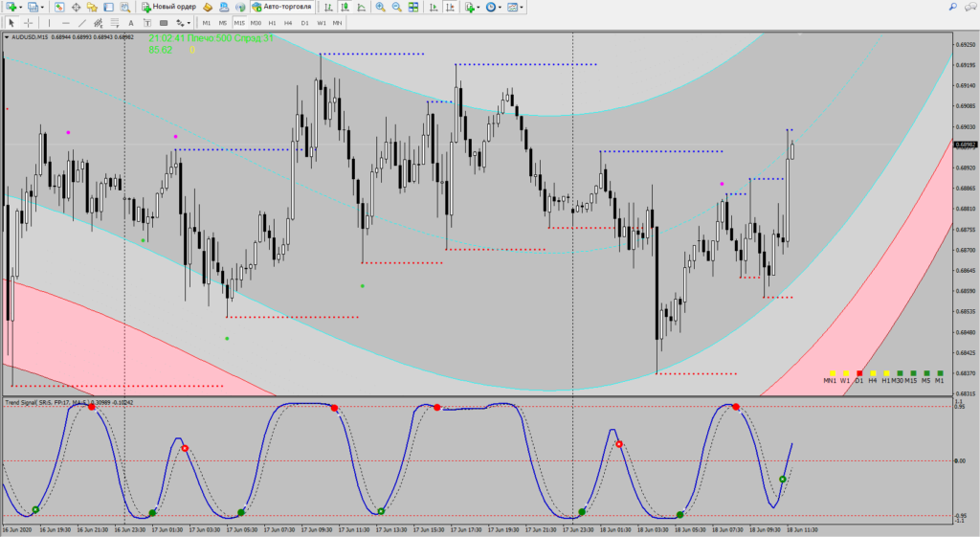Open the new chart dropdown arrow
The height and width of the screenshot is (537, 980).
[x=21, y=7]
